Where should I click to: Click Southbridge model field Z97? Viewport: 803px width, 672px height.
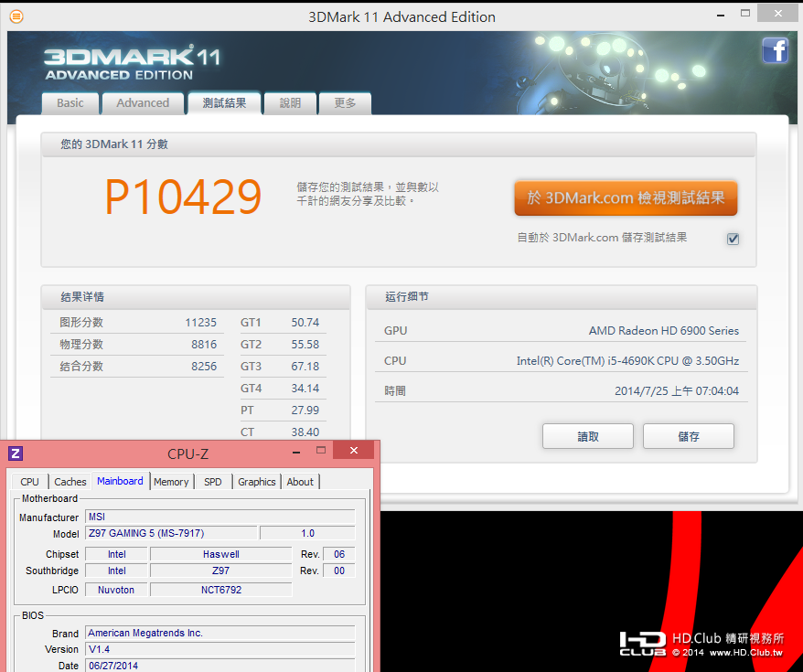[x=220, y=571]
